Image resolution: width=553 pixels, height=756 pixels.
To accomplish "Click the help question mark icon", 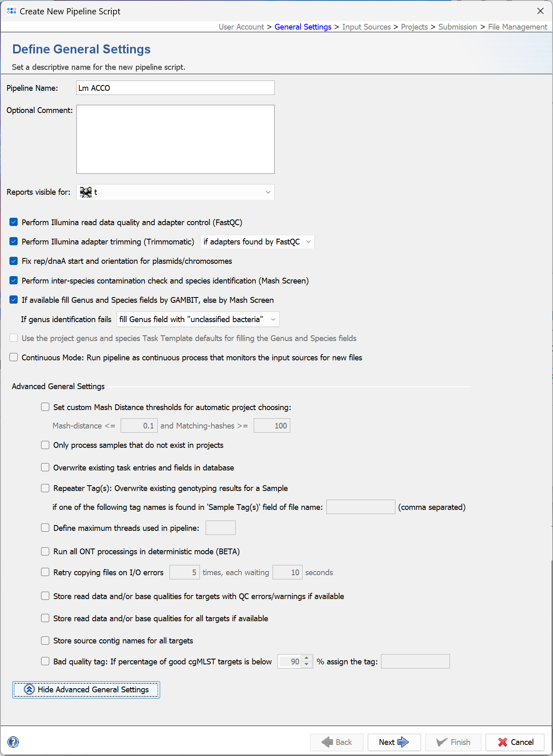I will click(x=13, y=742).
